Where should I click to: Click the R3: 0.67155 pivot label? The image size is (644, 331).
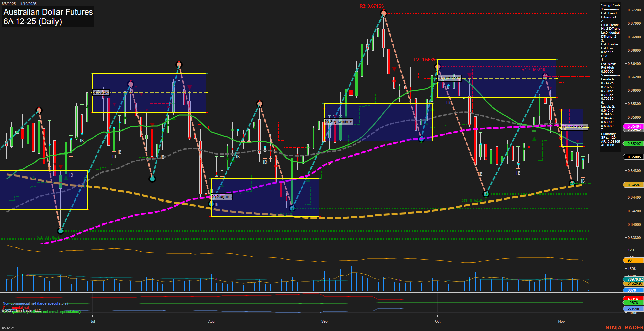tap(371, 5)
